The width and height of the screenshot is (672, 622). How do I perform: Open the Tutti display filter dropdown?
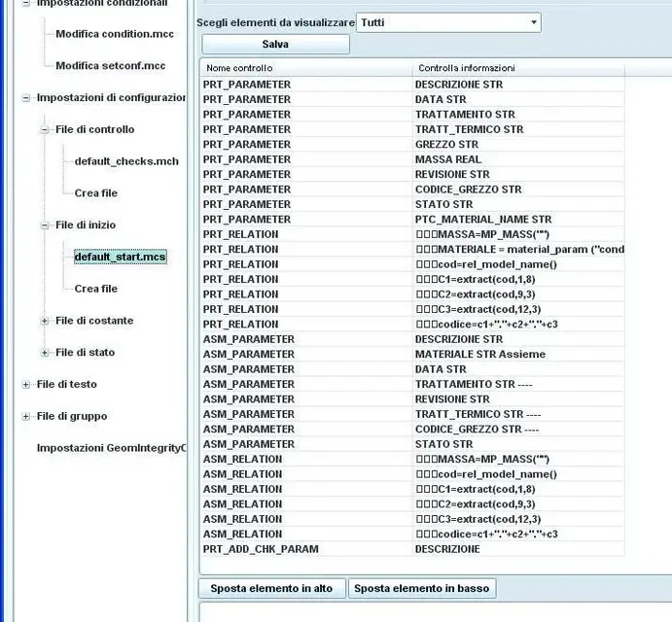point(448,22)
